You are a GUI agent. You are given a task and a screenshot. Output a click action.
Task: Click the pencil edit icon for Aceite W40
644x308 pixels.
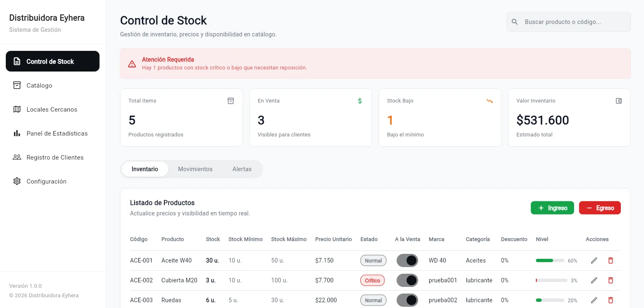[x=594, y=260]
